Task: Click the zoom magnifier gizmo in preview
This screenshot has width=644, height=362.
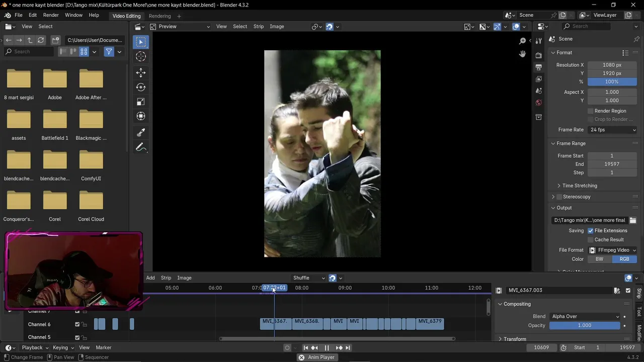Action: coord(522,41)
